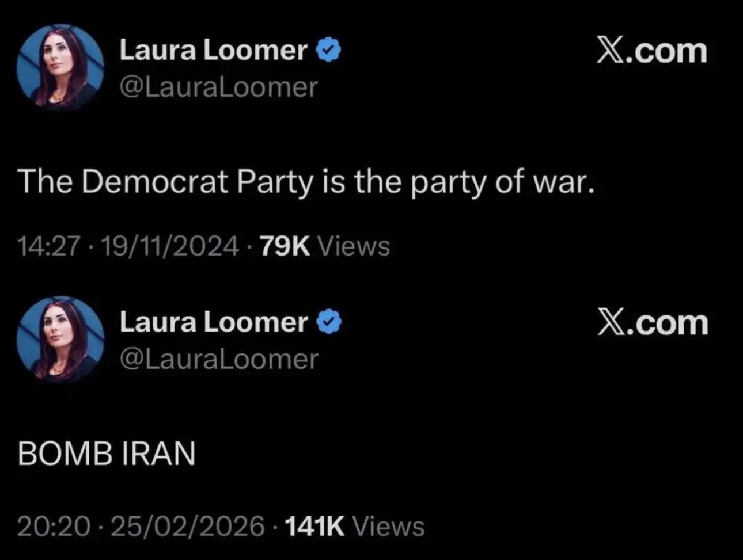Select the "BOMB IRAN" tweet text
The width and height of the screenshot is (743, 560).
(107, 454)
